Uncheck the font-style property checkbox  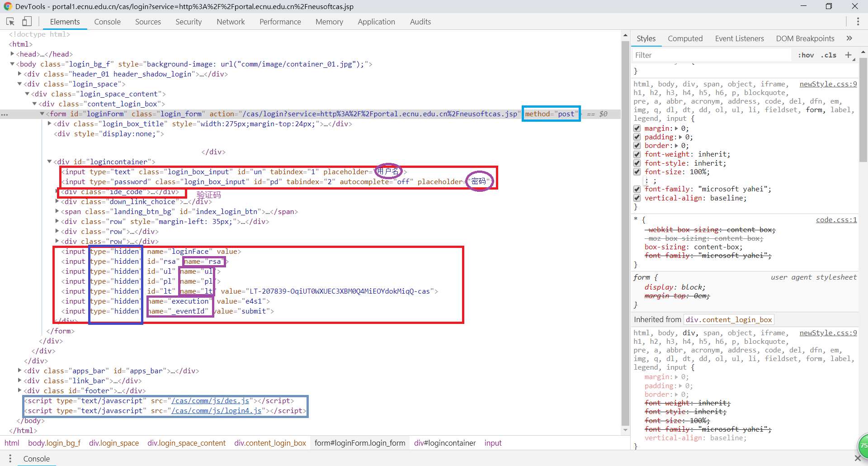637,163
